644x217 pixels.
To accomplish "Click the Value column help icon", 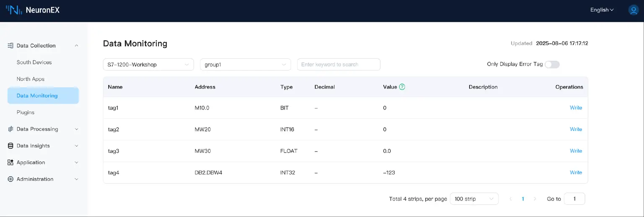I will [402, 87].
